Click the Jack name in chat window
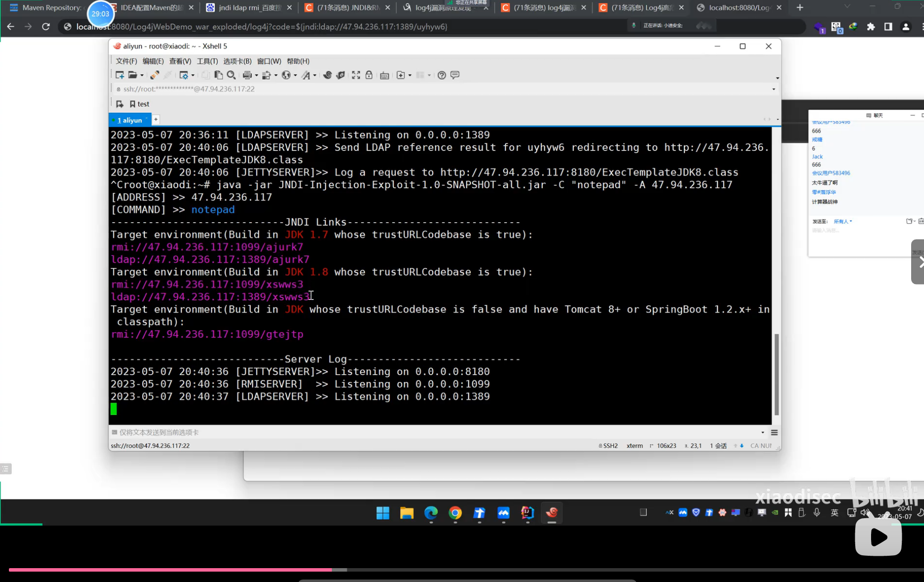This screenshot has height=582, width=924. pyautogui.click(x=817, y=156)
